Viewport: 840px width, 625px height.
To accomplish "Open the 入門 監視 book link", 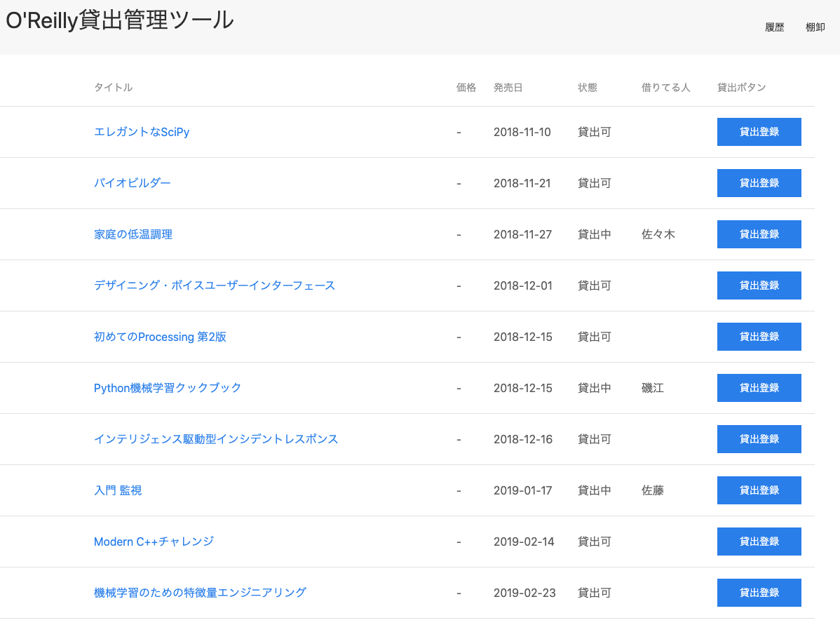I will pyautogui.click(x=118, y=490).
